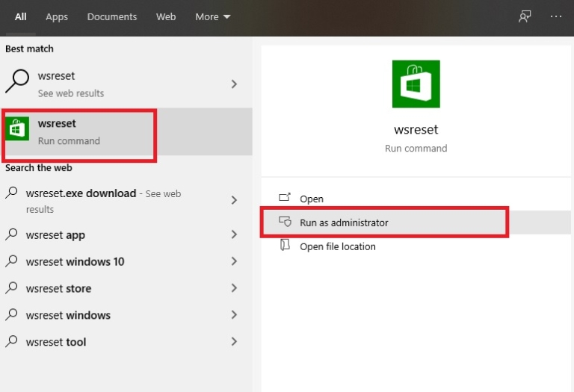The image size is (574, 392).
Task: Pick the wsreset store search suggestion
Action: pyautogui.click(x=58, y=288)
